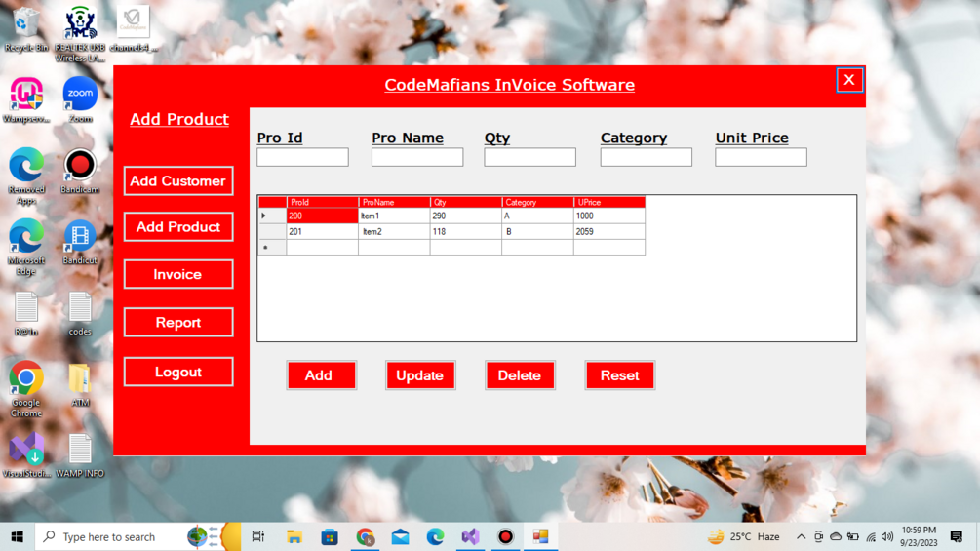Open the weather widget showing Haze
The width and height of the screenshot is (980, 551).
click(x=744, y=536)
